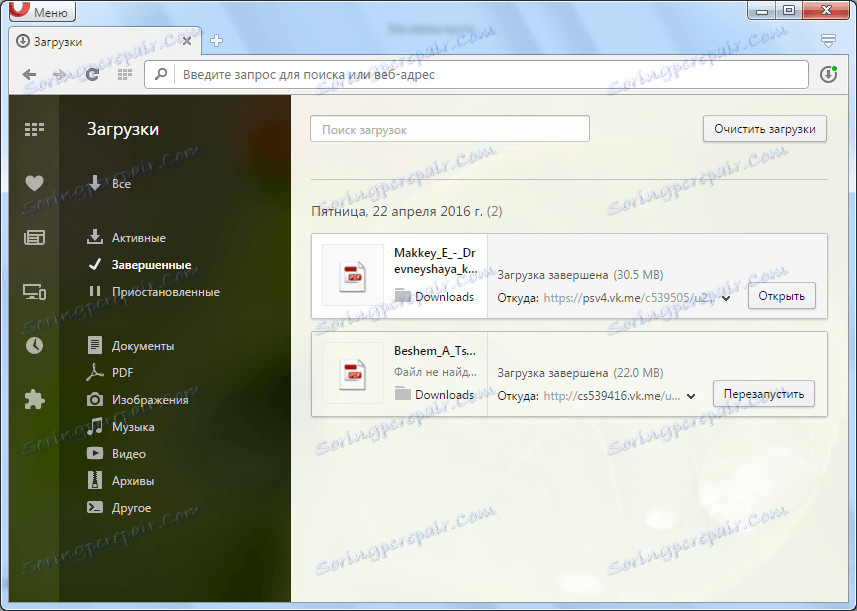
Task: Open downloads indicator in toolbar
Action: [829, 74]
